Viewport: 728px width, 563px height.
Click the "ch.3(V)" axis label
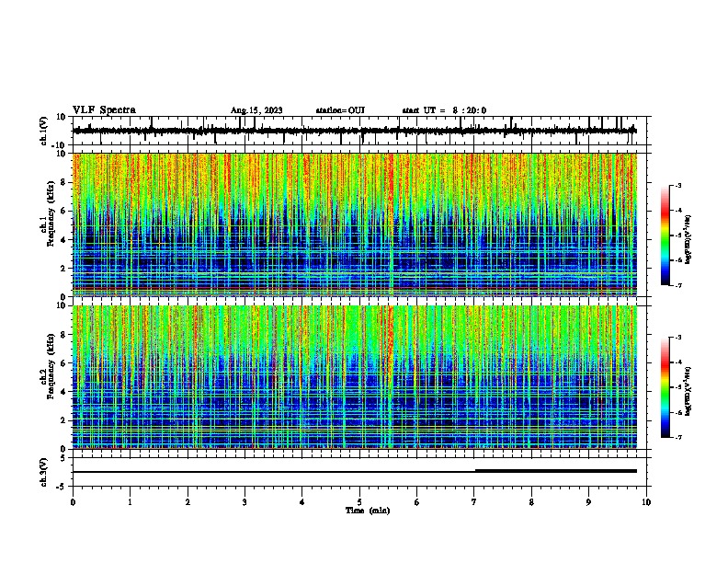[43, 472]
